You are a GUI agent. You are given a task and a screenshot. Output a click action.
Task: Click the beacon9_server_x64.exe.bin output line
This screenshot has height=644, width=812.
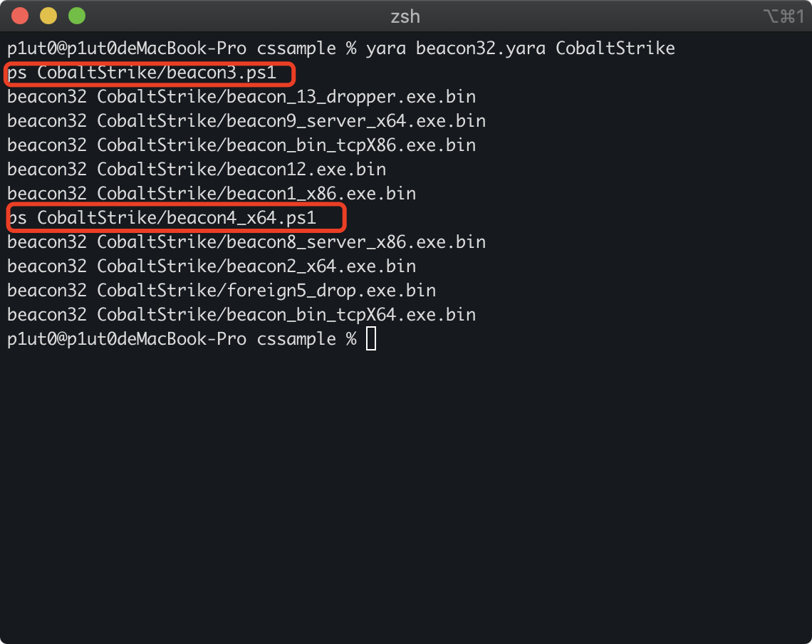click(246, 121)
